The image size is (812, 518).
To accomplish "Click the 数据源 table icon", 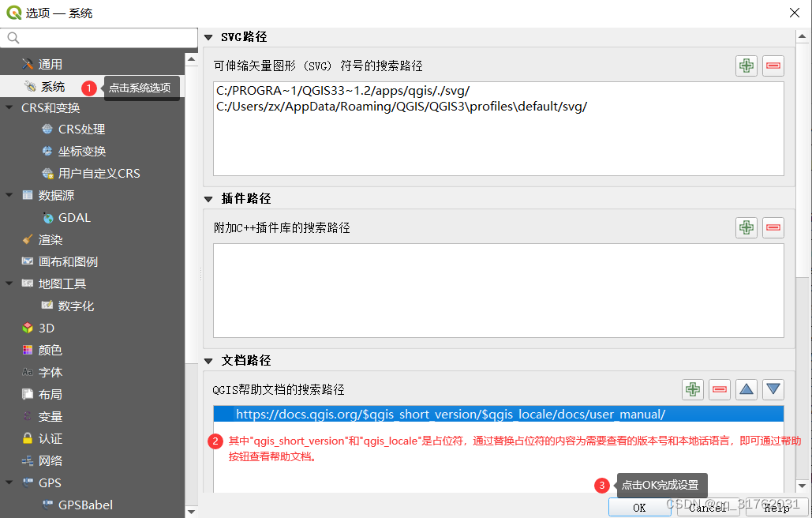I will point(28,195).
